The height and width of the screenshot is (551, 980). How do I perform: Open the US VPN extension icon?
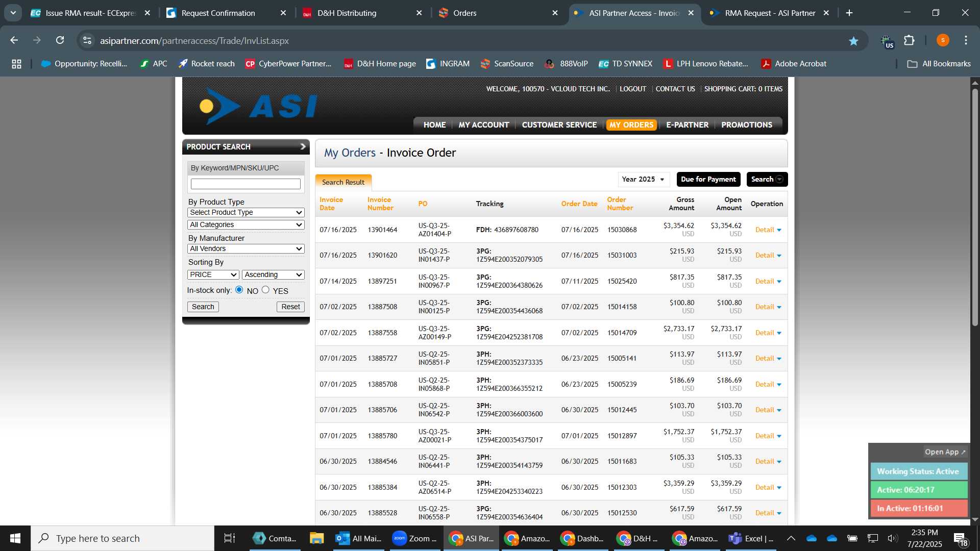click(887, 41)
